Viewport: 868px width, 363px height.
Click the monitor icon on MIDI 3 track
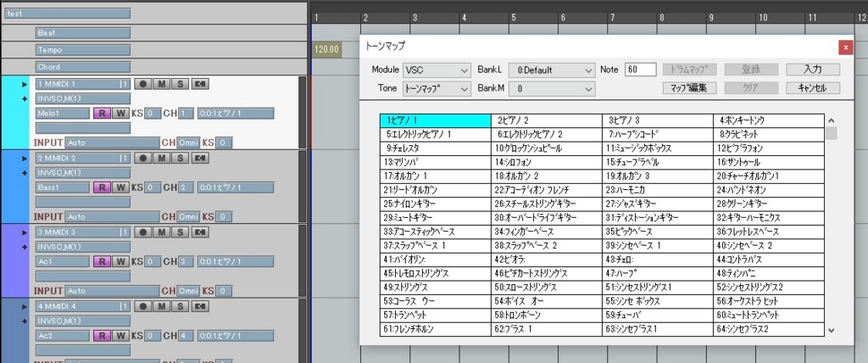199,232
